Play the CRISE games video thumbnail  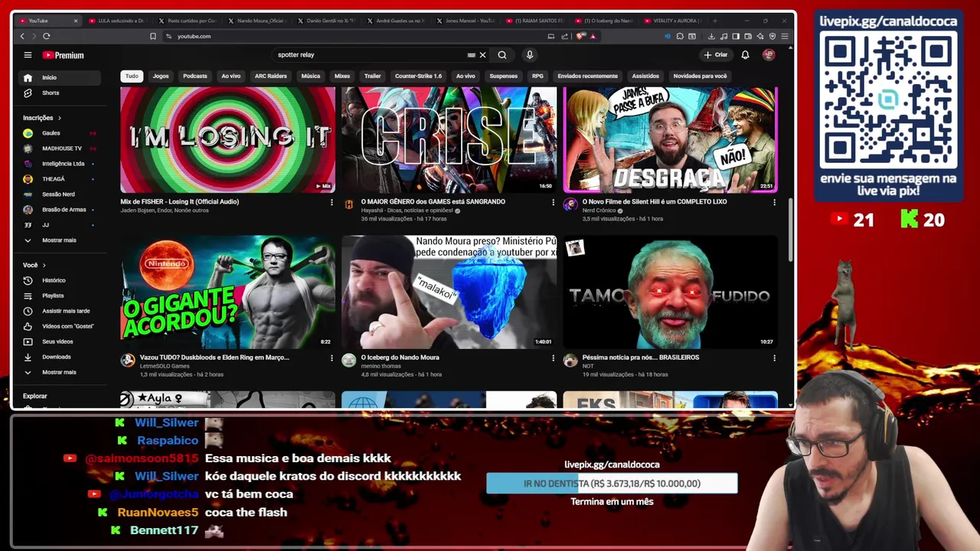pos(449,139)
